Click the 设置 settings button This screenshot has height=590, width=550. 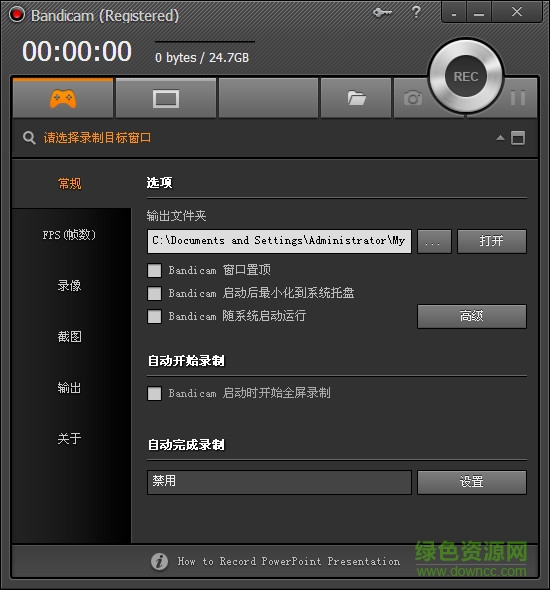tap(472, 482)
